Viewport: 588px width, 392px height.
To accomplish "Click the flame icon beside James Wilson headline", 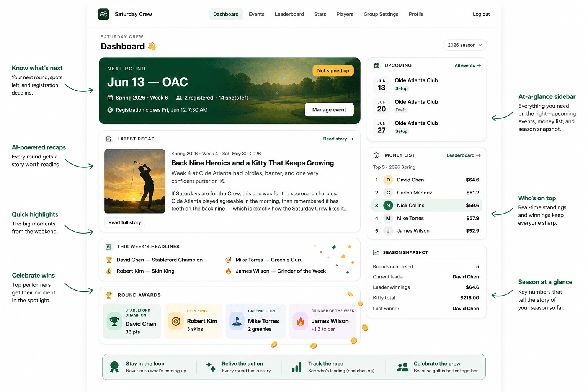I will [x=229, y=271].
